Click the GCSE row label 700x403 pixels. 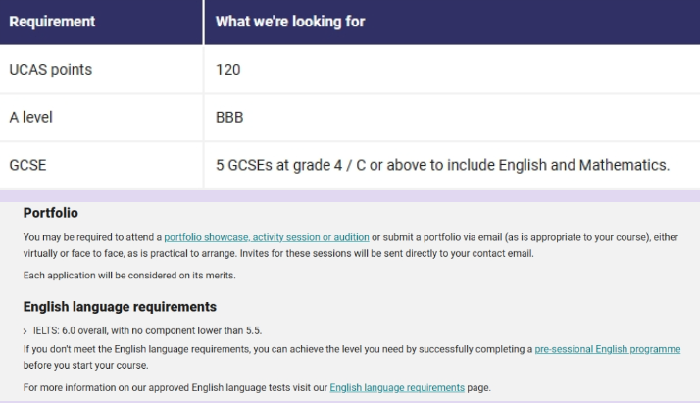tap(28, 165)
